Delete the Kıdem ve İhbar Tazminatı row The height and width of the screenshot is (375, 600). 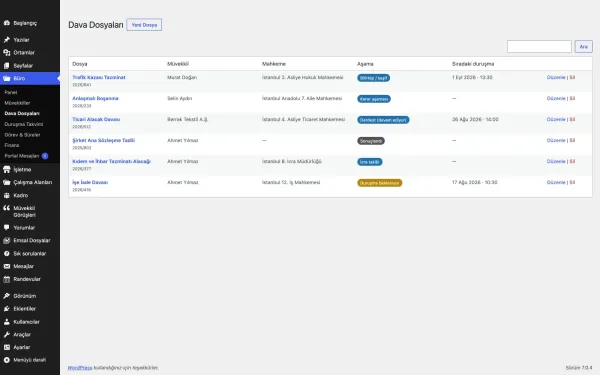click(572, 161)
